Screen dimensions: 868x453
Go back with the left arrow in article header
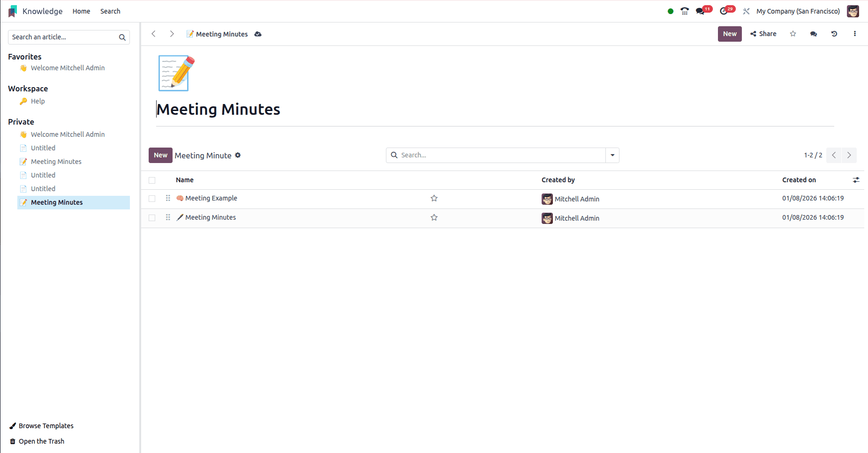pos(153,34)
